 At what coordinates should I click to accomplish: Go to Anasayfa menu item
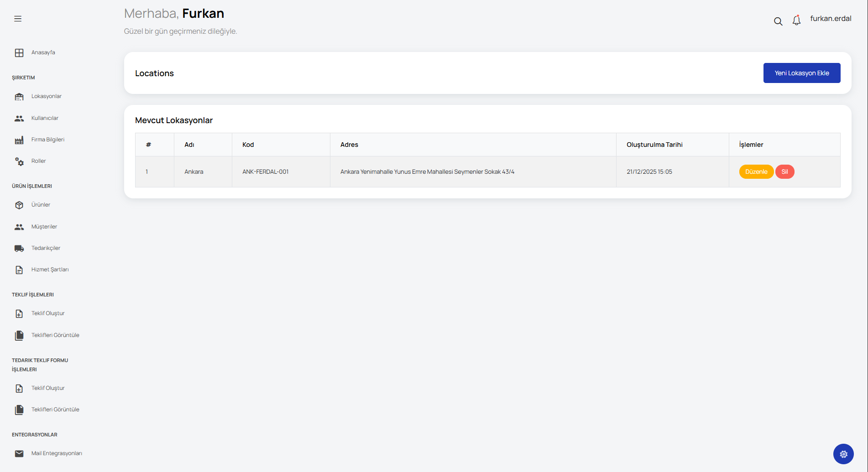(43, 52)
